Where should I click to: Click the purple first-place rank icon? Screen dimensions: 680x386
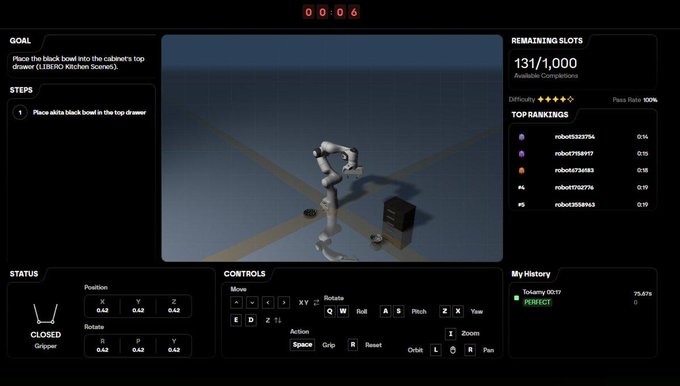pyautogui.click(x=522, y=137)
